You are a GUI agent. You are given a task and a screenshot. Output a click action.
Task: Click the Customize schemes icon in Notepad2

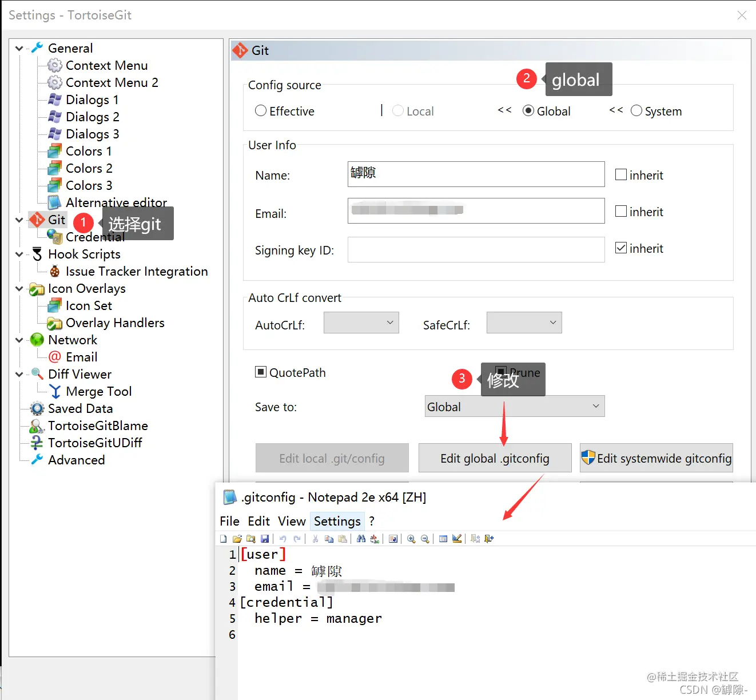point(457,539)
